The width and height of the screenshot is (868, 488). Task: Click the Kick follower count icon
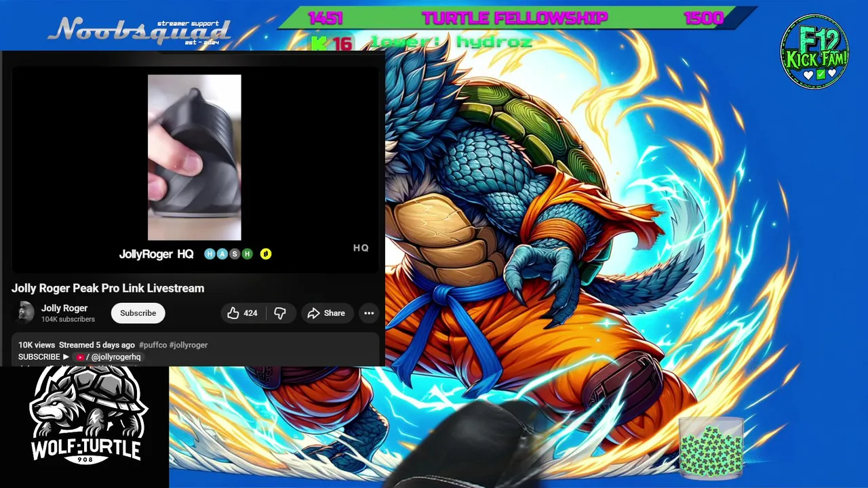(x=319, y=43)
